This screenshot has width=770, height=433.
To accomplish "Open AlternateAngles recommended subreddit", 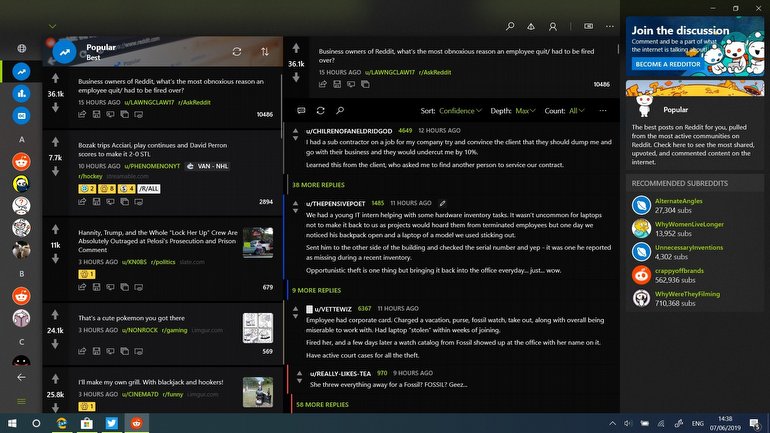I will 678,201.
